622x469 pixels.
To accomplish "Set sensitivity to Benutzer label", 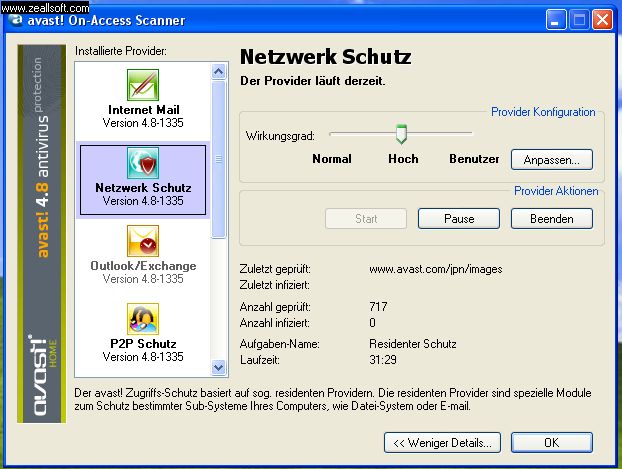I will click(474, 159).
